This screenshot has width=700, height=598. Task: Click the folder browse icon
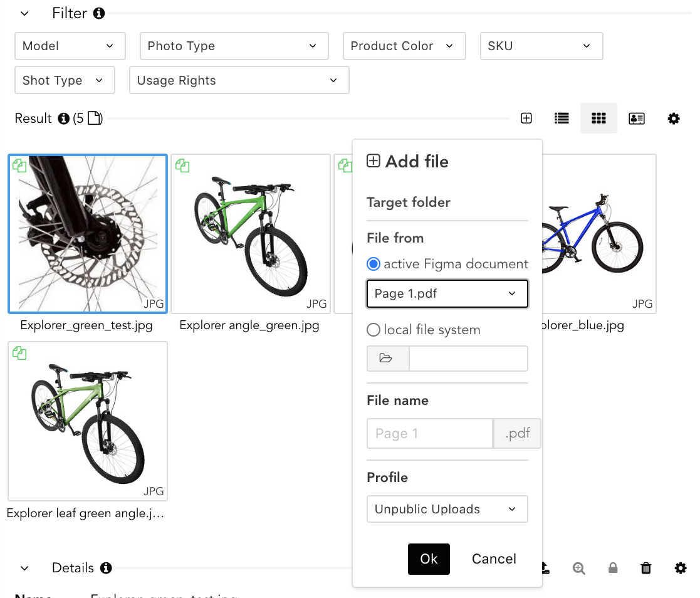[x=387, y=359]
